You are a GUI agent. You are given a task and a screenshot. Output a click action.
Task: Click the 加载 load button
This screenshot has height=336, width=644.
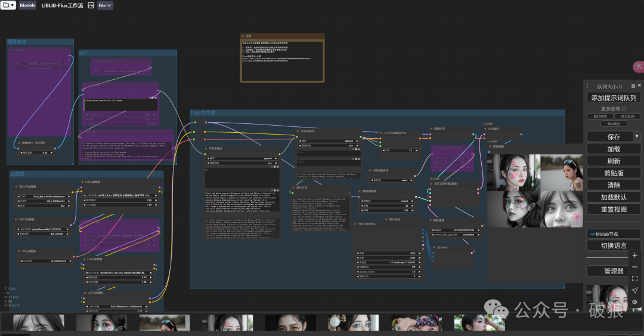[x=614, y=149]
